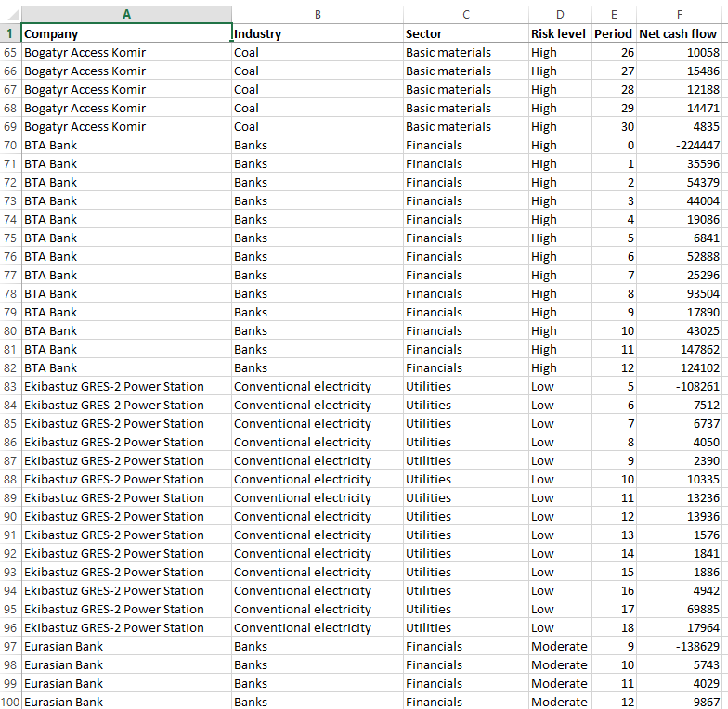The width and height of the screenshot is (728, 709).
Task: Click net cash flow value 35596
Action: (x=680, y=163)
